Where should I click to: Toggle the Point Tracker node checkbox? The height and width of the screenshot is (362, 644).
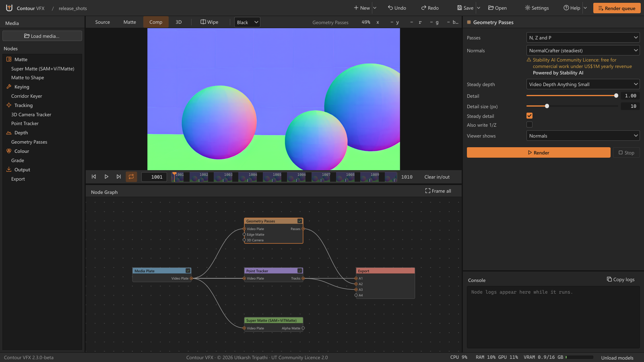pyautogui.click(x=299, y=271)
